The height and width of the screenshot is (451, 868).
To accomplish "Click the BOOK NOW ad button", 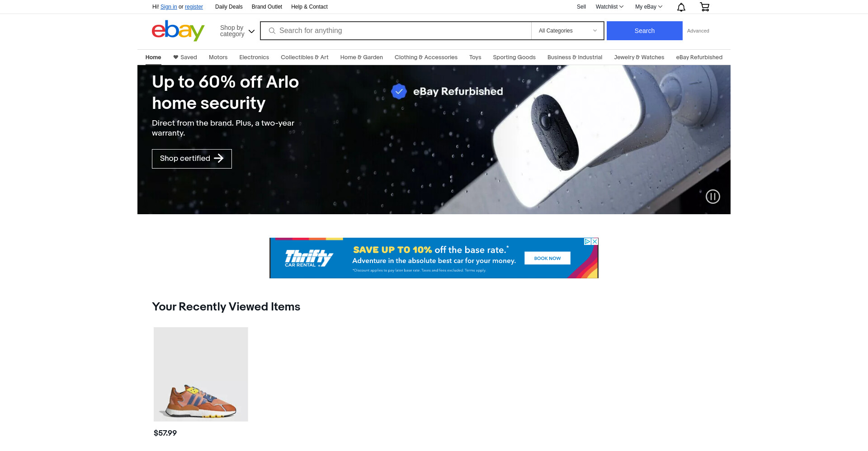I will pyautogui.click(x=547, y=258).
